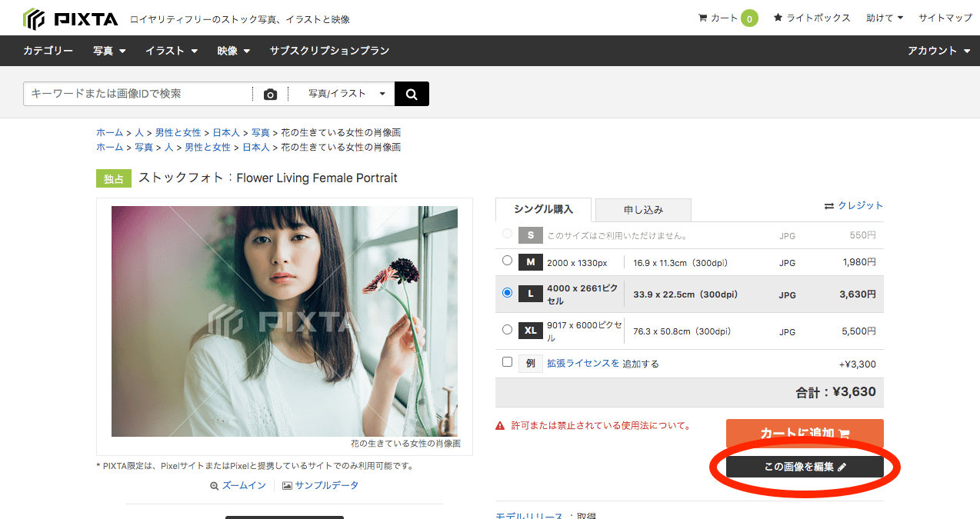Expand the 助けて help dropdown
This screenshot has height=519, width=980.
click(x=885, y=18)
